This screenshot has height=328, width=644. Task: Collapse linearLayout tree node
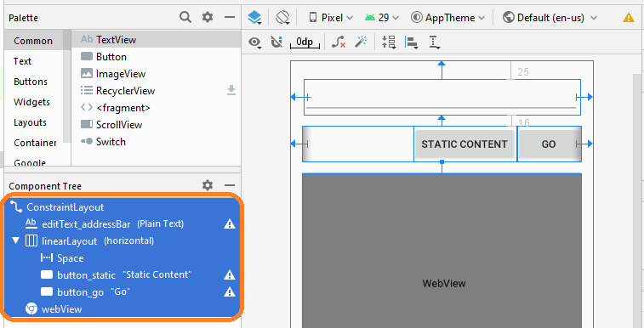pos(15,240)
